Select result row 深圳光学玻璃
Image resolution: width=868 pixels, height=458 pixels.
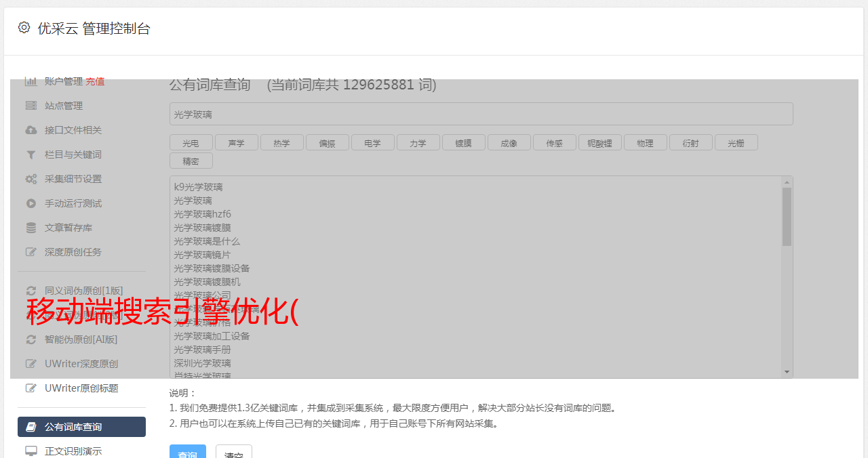(x=202, y=363)
